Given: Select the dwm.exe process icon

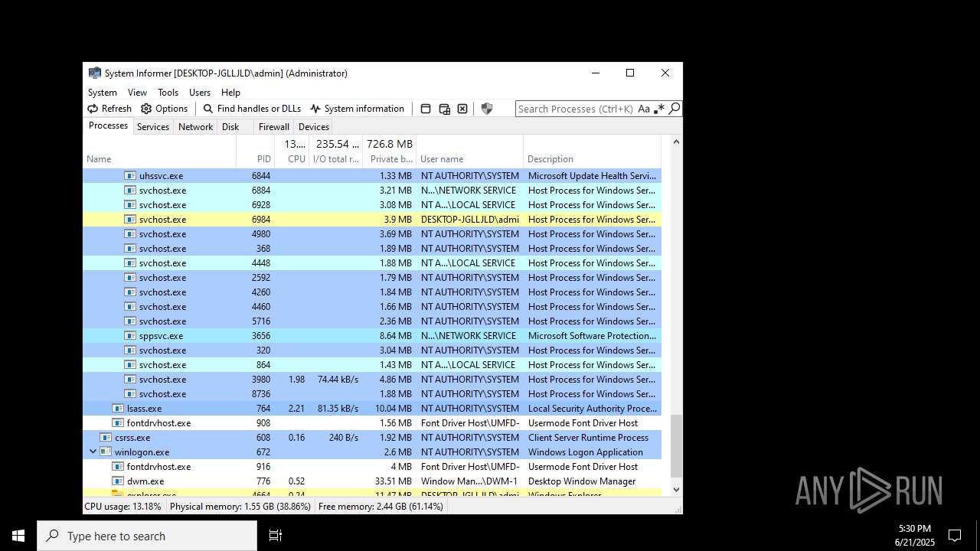Looking at the screenshot, I should coord(118,481).
